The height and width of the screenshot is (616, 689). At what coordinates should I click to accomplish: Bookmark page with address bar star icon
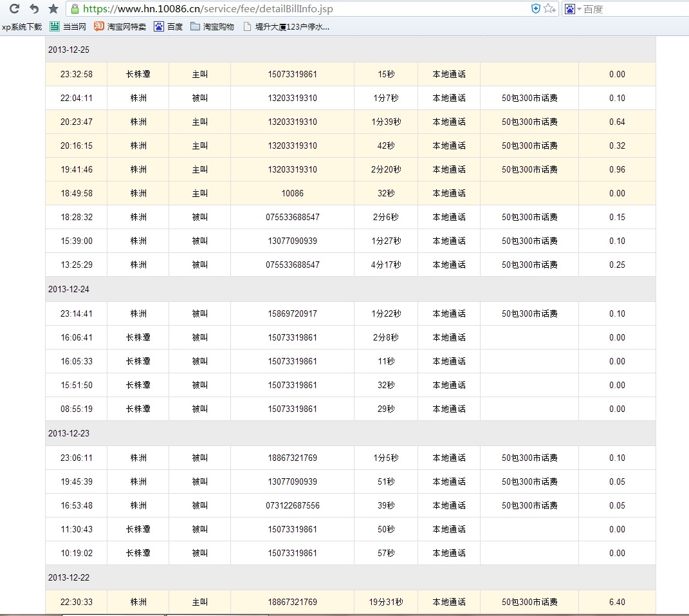tap(547, 8)
